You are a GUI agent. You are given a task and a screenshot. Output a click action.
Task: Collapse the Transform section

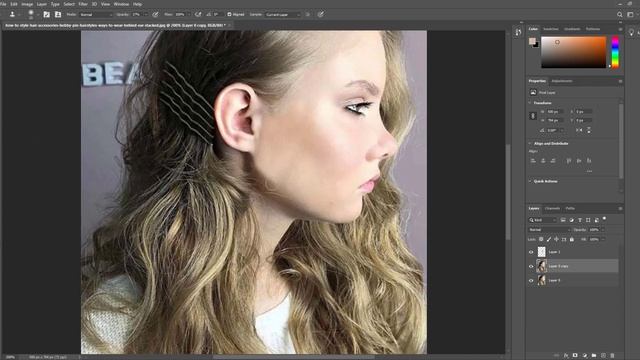click(x=530, y=103)
